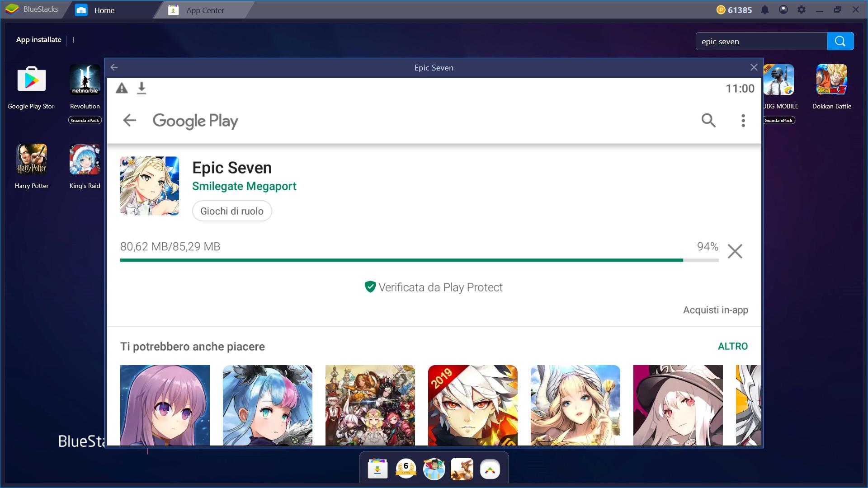Close the Epic Seven popup window
Screen dimensions: 868x488
754,67
